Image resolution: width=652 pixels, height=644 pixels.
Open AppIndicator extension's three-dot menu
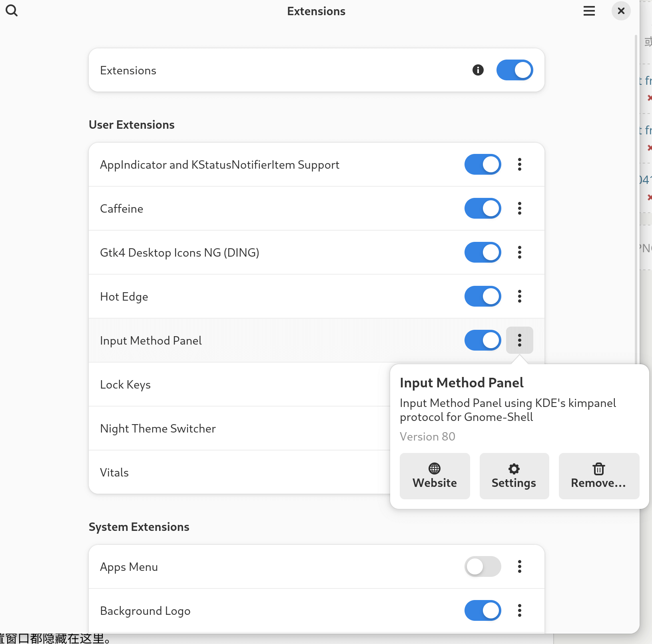pos(519,164)
